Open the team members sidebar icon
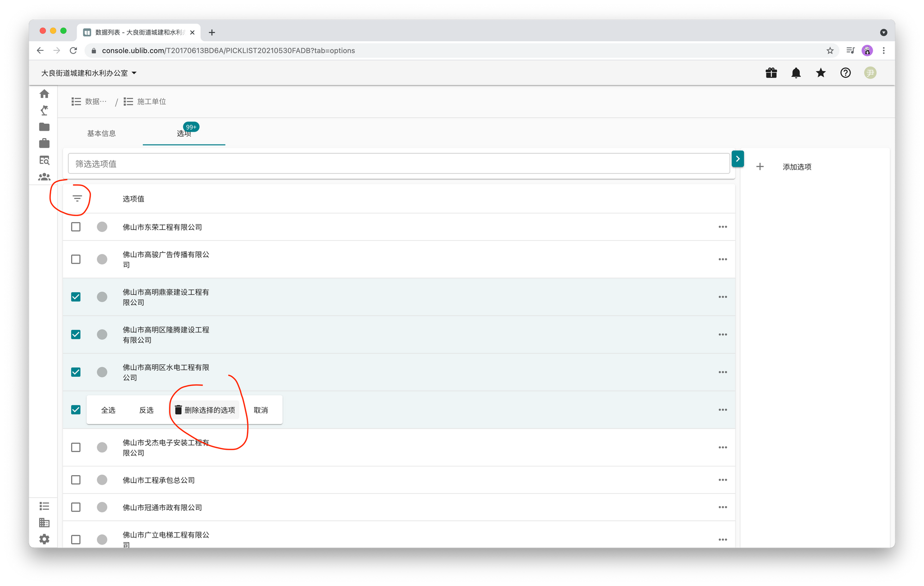924x586 pixels. click(x=44, y=177)
